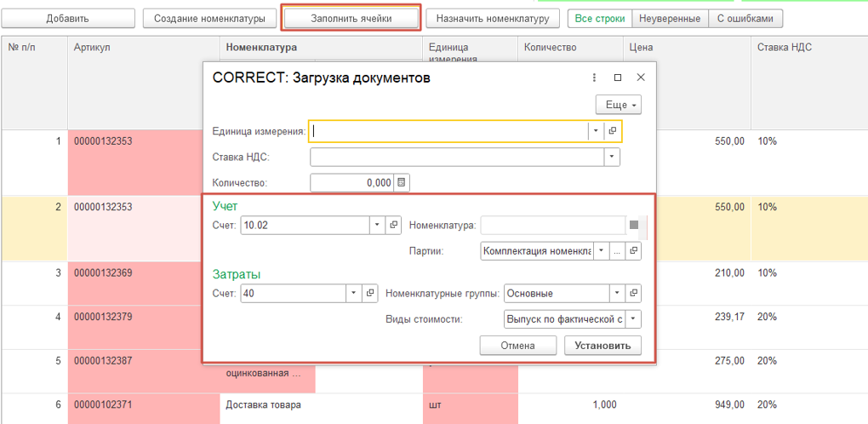868x424 pixels.
Task: Focus the Ставка НДС input field
Action: (457, 157)
